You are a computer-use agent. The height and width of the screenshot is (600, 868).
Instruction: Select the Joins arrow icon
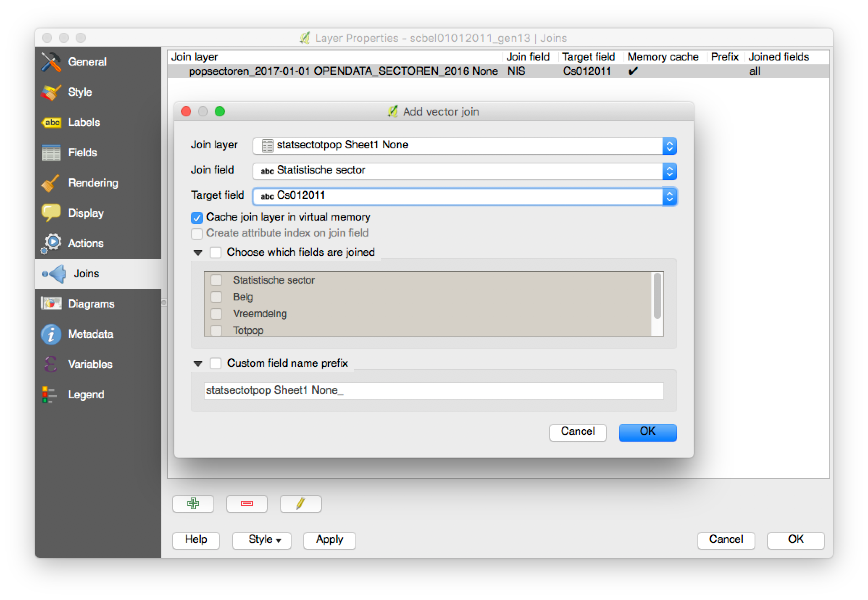(x=55, y=274)
